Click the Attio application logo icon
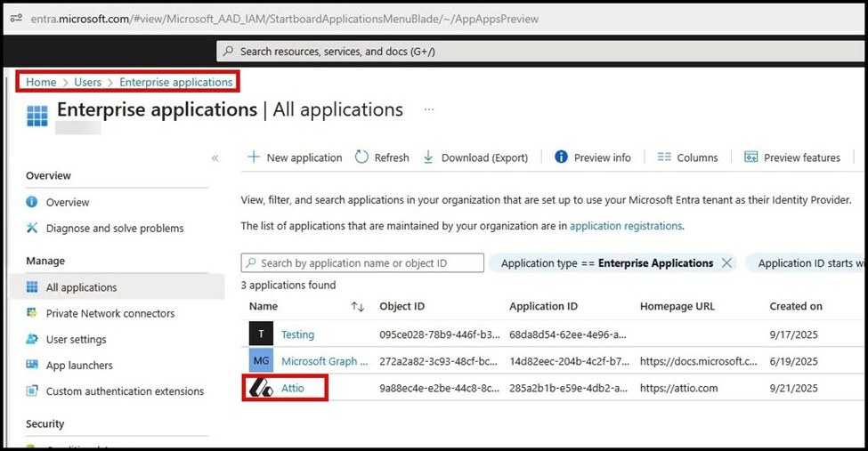The height and width of the screenshot is (451, 868). [x=261, y=387]
